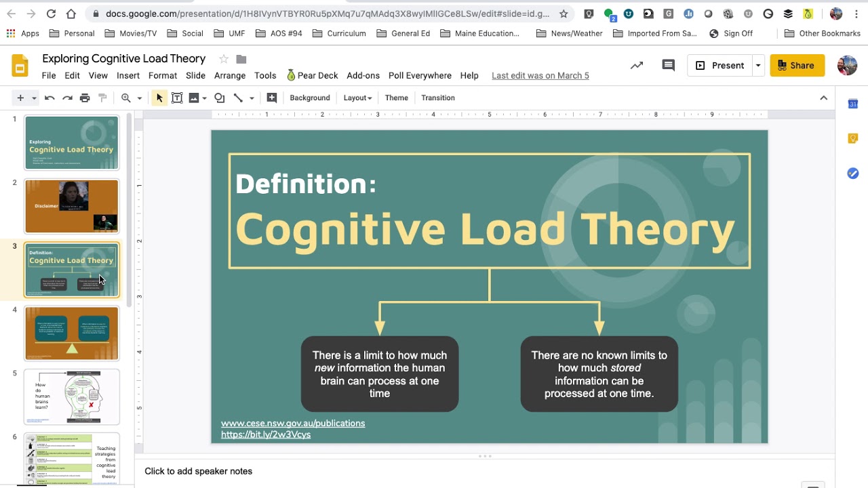Image resolution: width=868 pixels, height=488 pixels.
Task: Open the Google account avatar
Action: click(x=848, y=66)
